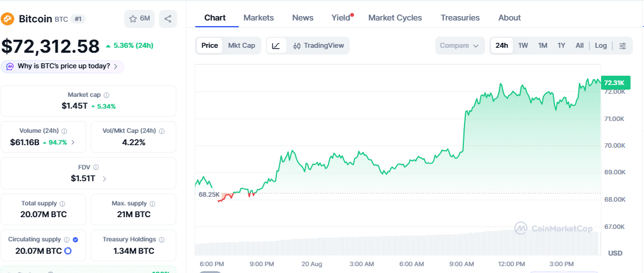Click the info icon next to Total supply
The height and width of the screenshot is (273, 644).
63,204
